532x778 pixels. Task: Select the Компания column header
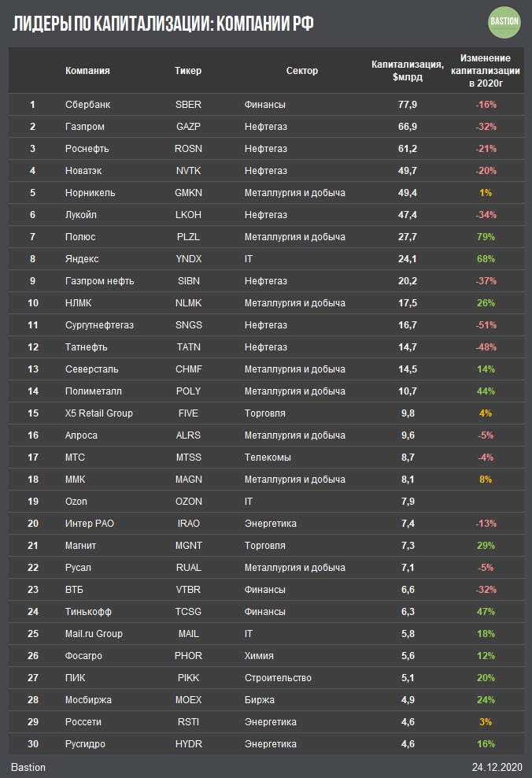pos(87,70)
